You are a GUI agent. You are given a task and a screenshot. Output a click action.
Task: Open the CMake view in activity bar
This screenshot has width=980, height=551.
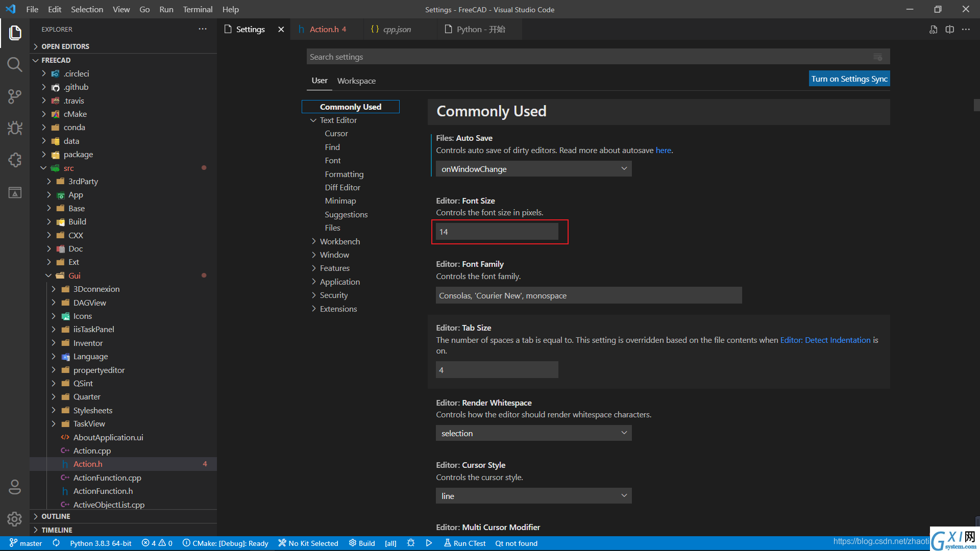tap(15, 192)
